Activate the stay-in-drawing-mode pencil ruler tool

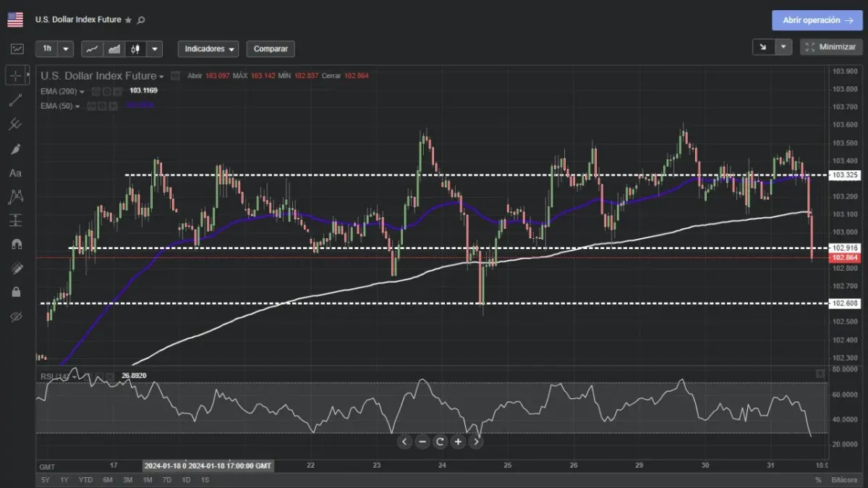click(16, 268)
